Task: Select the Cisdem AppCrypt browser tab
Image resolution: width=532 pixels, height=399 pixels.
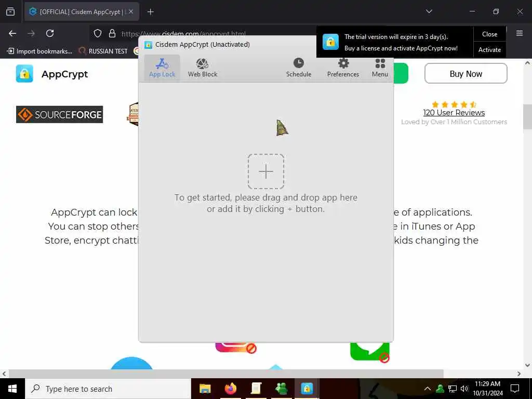Action: click(x=82, y=11)
